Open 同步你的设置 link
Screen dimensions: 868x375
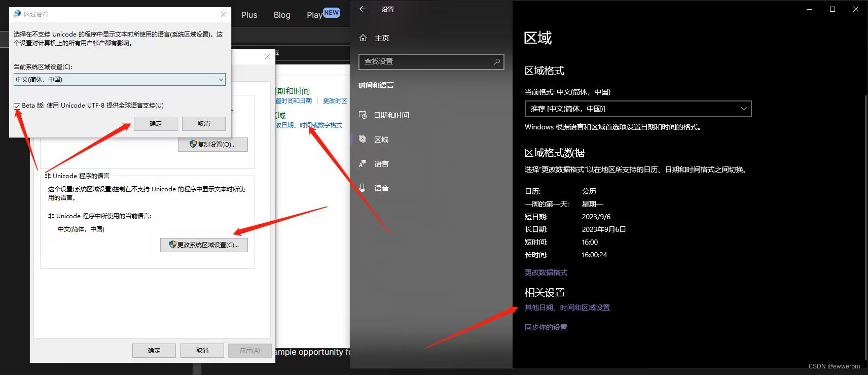coord(546,327)
